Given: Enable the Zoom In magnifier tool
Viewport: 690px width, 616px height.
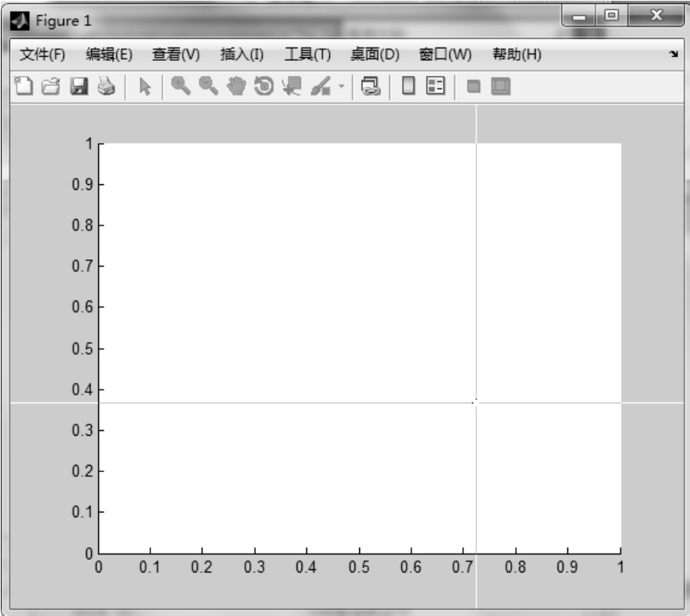Looking at the screenshot, I should (x=181, y=86).
